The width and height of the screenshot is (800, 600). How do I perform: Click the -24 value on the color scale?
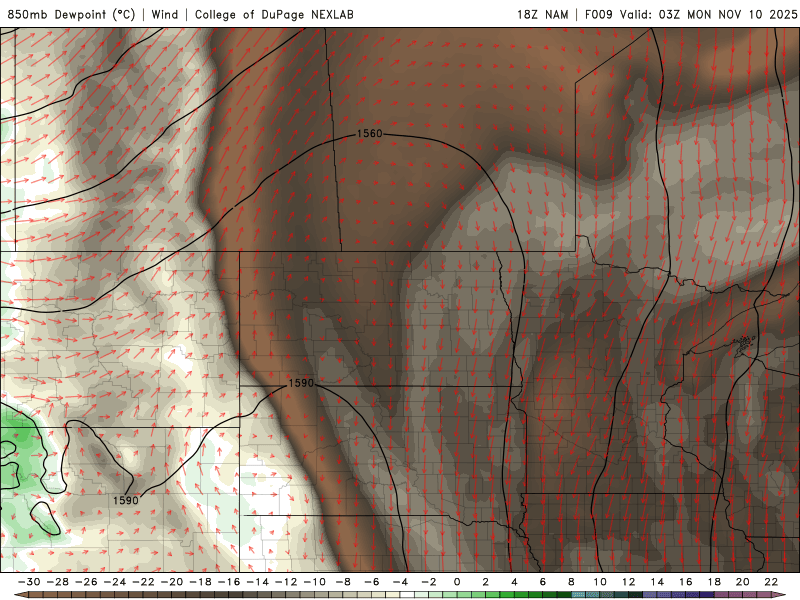114,582
